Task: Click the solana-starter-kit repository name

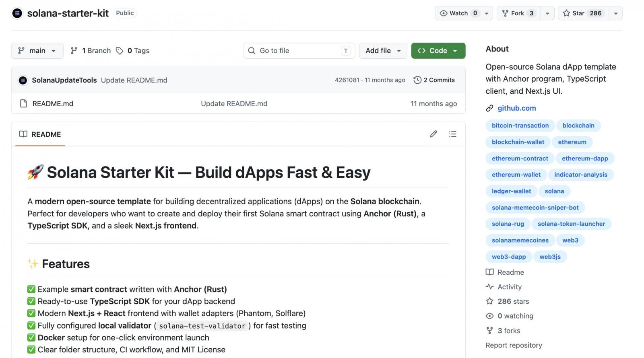Action: pos(68,13)
